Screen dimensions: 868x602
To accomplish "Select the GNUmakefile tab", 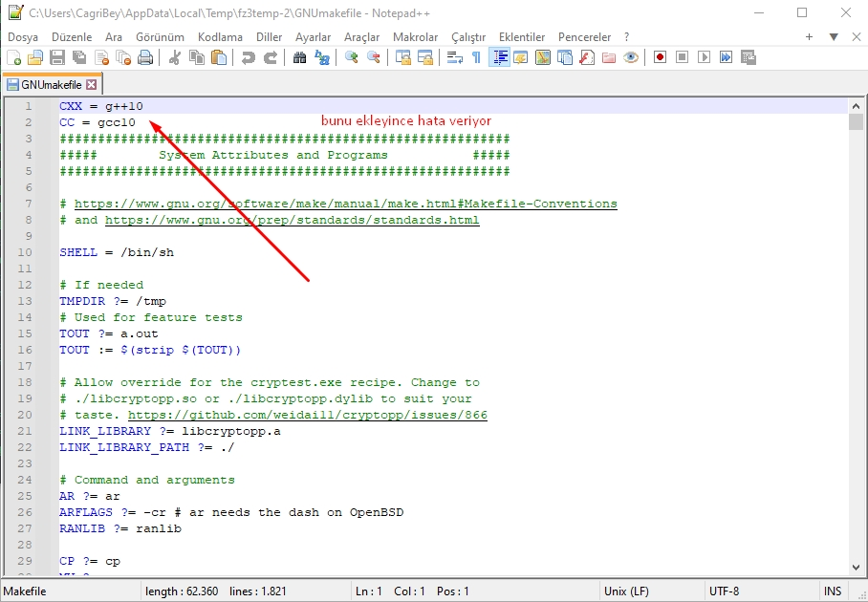I will pyautogui.click(x=51, y=85).
